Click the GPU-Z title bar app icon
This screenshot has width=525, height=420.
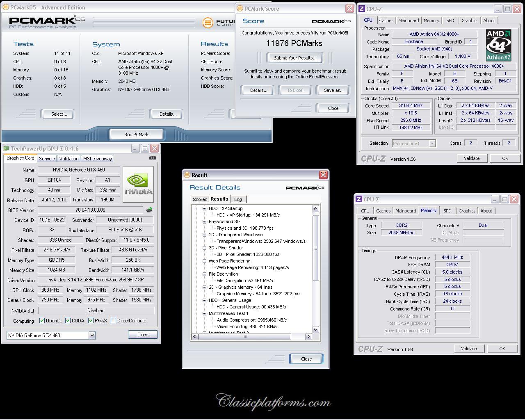[6, 148]
